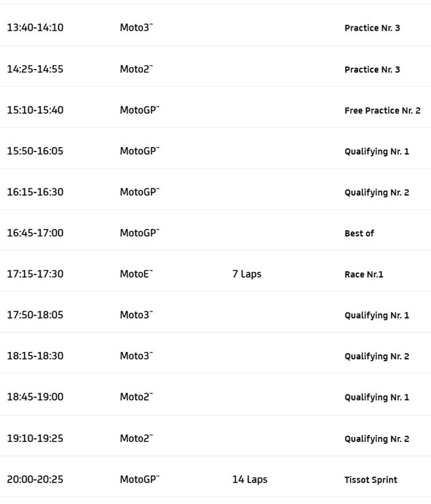Click the 14:25-14:55 time entry

click(35, 69)
